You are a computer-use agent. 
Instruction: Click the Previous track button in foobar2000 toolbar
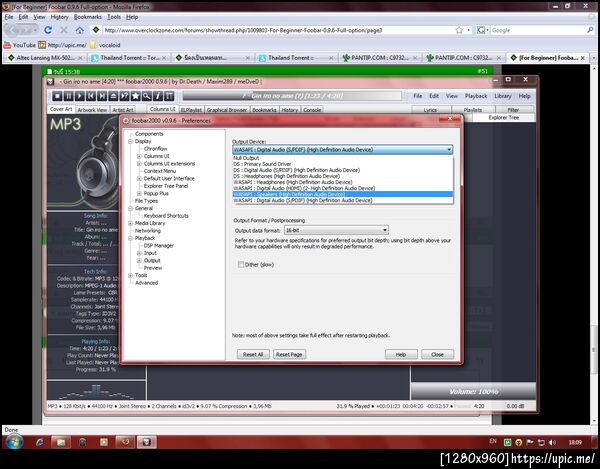pyautogui.click(x=91, y=96)
